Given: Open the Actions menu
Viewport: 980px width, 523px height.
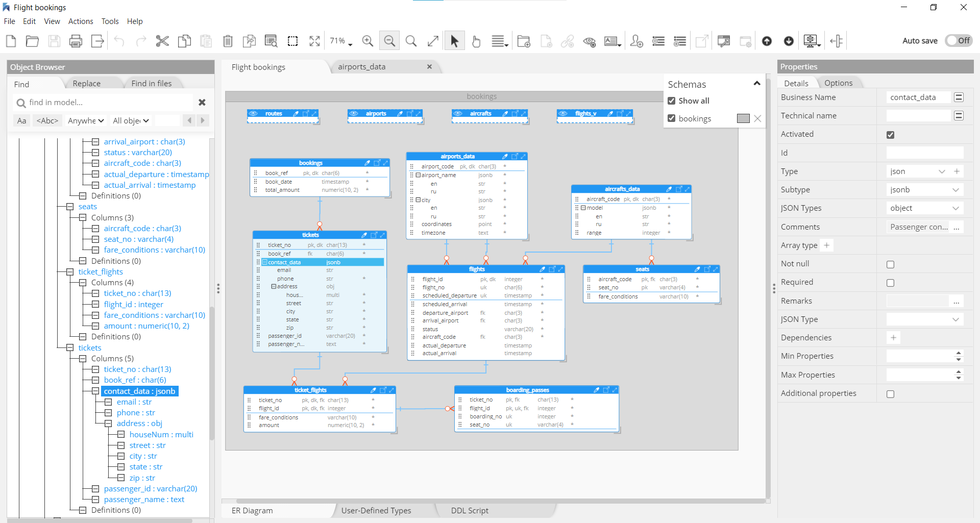Looking at the screenshot, I should pos(81,21).
